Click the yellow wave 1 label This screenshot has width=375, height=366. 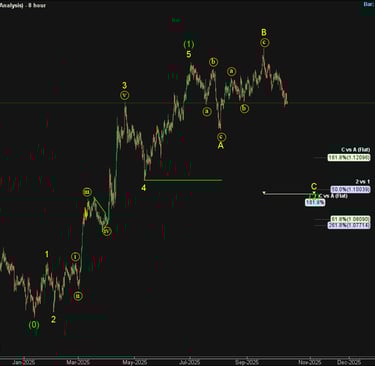click(47, 254)
